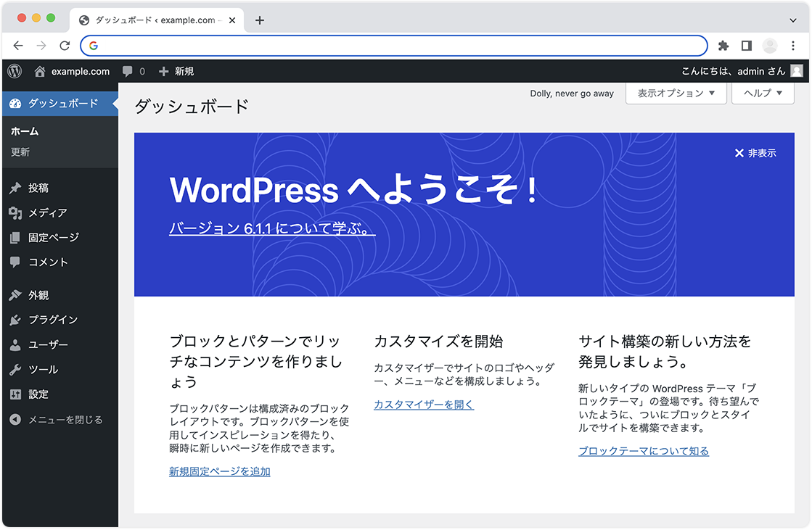Dismiss welcome panel with 非表示
Viewport: 812px width, 530px height.
pos(755,153)
